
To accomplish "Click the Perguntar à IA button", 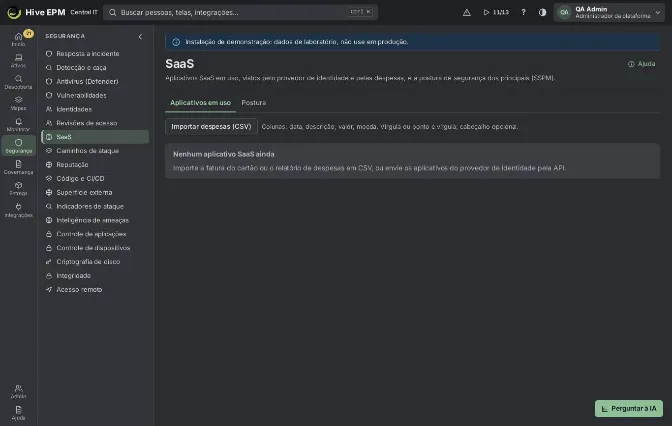I will pyautogui.click(x=629, y=408).
